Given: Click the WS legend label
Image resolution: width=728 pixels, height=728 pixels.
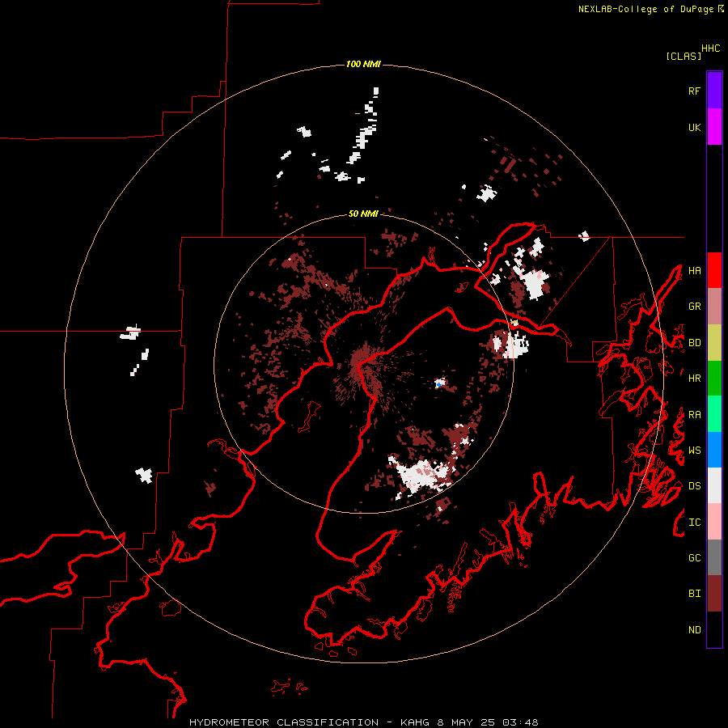Looking at the screenshot, I should (694, 450).
